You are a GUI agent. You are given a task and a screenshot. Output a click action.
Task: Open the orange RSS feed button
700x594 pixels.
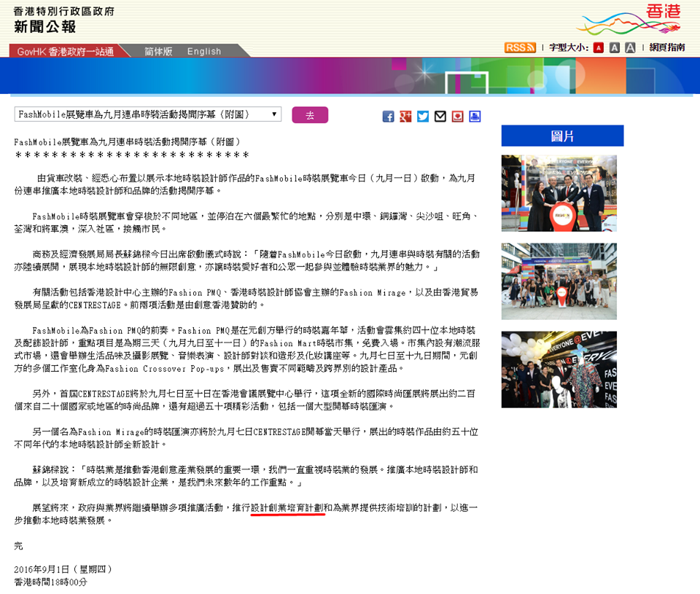coord(520,47)
